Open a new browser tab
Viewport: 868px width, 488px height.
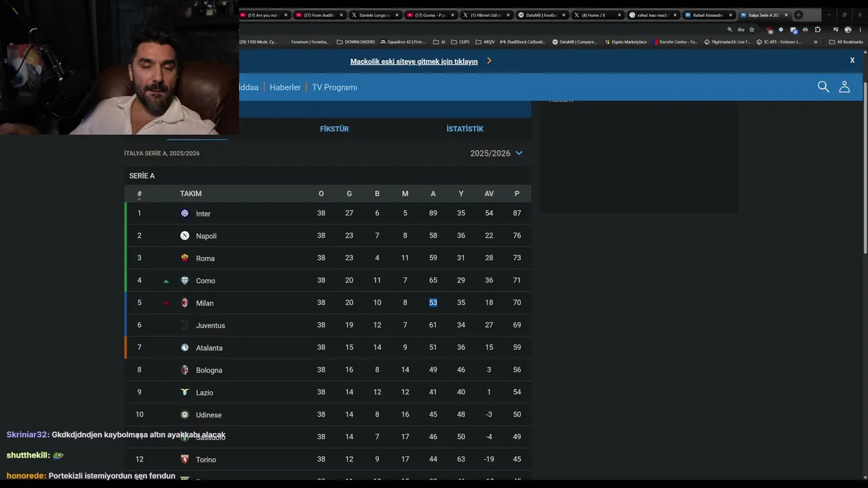pyautogui.click(x=798, y=15)
